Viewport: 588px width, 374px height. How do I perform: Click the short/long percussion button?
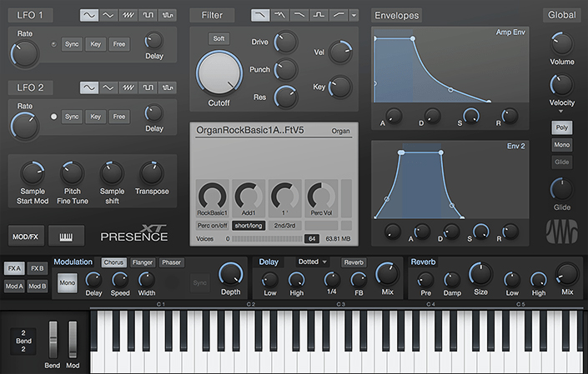pyautogui.click(x=249, y=226)
